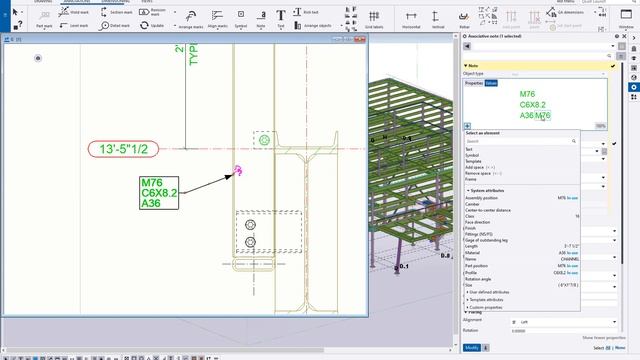640x360 pixels.
Task: Expand Custom properties section
Action: pyautogui.click(x=484, y=307)
